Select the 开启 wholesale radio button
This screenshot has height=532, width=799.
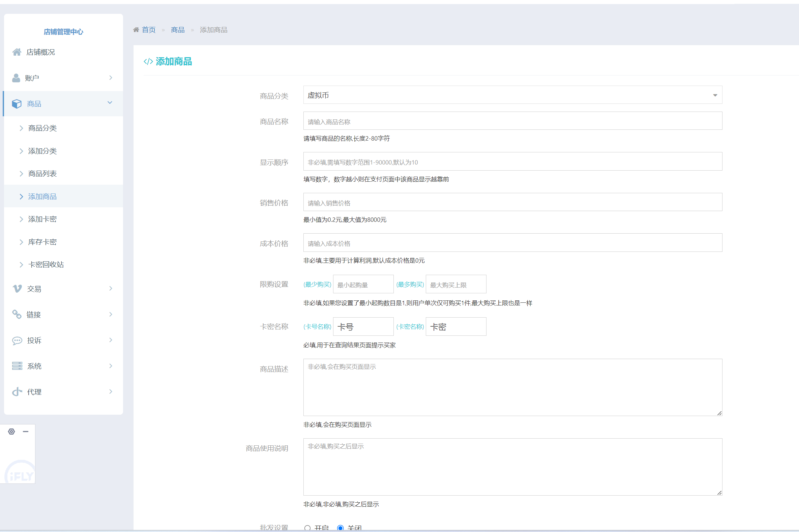click(307, 528)
